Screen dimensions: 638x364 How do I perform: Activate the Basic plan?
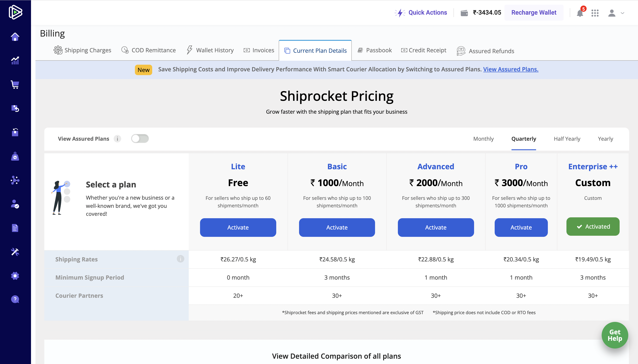(337, 228)
